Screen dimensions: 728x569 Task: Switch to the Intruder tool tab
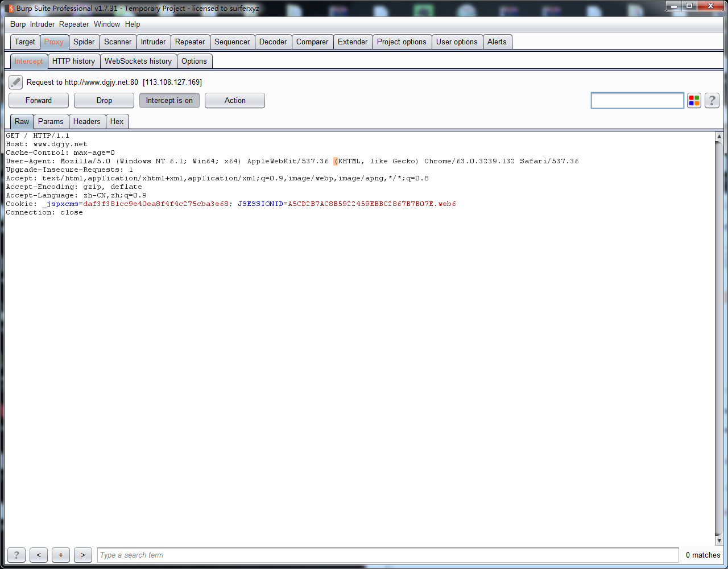tap(154, 42)
